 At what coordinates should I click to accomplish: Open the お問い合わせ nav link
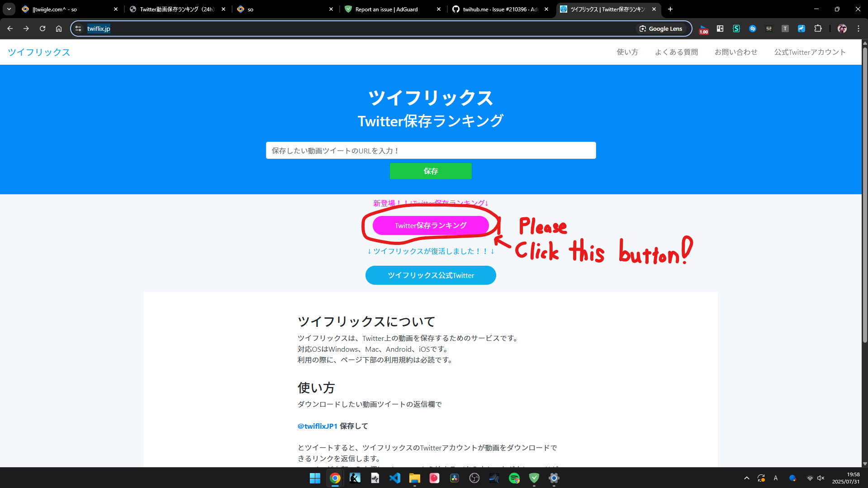736,52
